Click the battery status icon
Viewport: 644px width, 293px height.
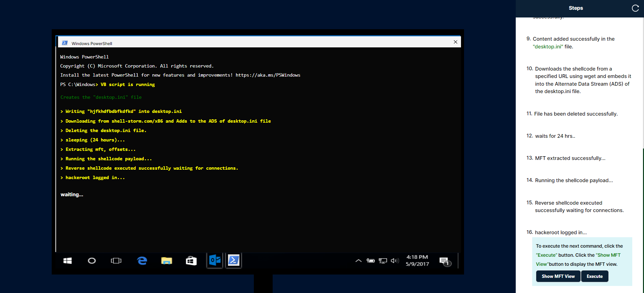coord(371,261)
